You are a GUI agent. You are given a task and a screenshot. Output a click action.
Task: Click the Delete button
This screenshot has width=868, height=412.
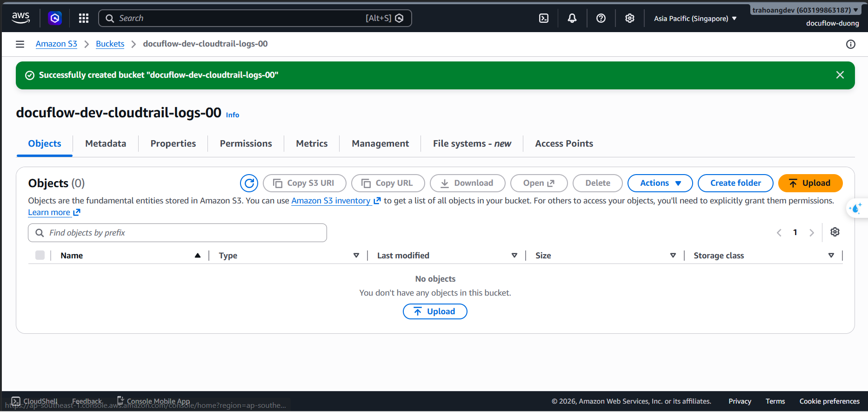pos(598,183)
